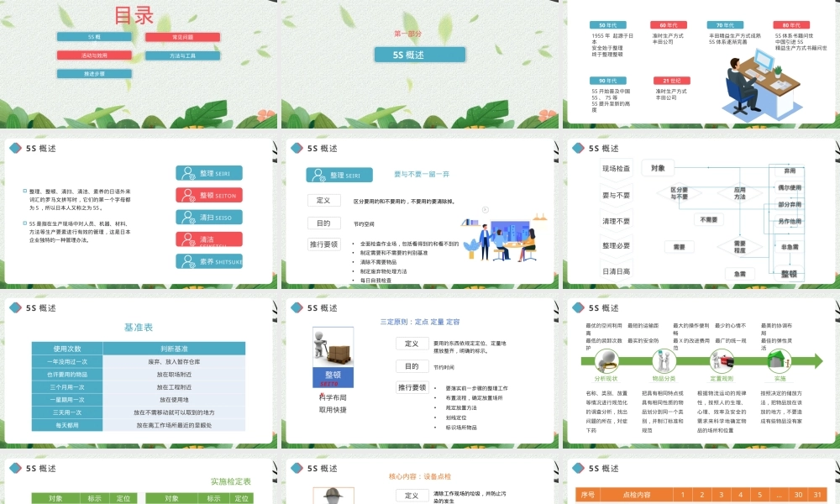Click the red 80 年代 timeline label
The width and height of the screenshot is (840, 504).
pyautogui.click(x=792, y=25)
